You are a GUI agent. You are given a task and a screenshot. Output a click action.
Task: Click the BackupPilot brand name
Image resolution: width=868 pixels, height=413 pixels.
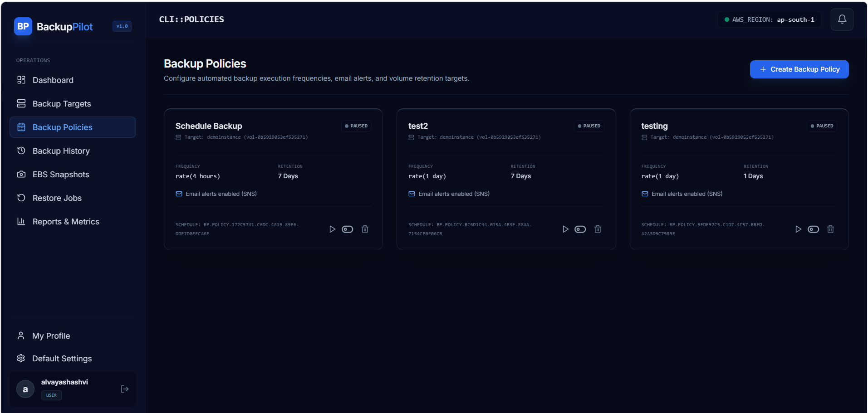pyautogui.click(x=65, y=27)
